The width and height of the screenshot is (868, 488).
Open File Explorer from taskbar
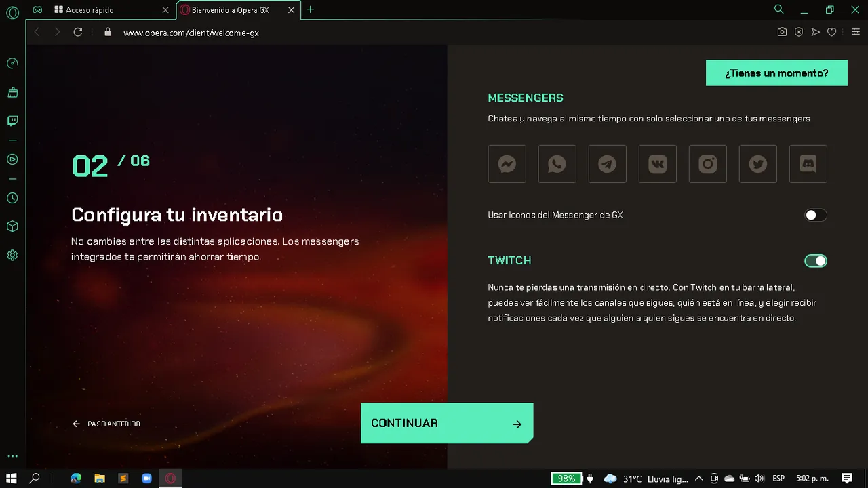click(x=100, y=479)
